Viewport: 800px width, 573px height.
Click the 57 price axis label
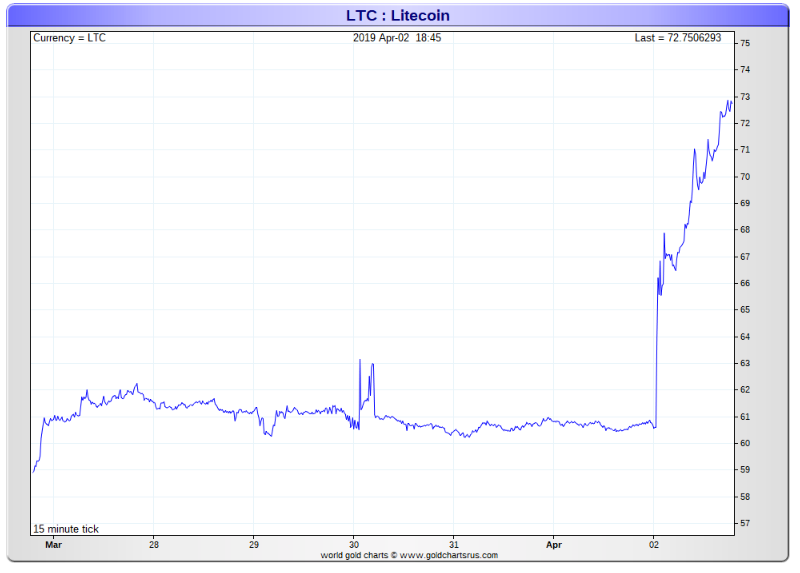click(x=745, y=524)
